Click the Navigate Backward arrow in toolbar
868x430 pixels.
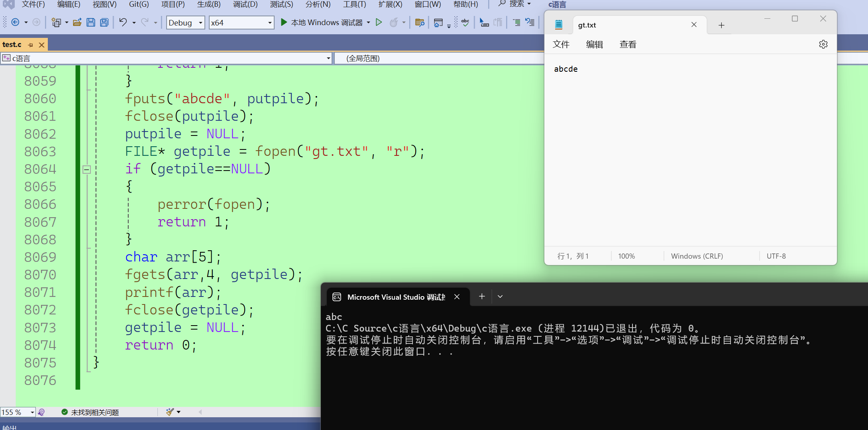click(x=15, y=22)
